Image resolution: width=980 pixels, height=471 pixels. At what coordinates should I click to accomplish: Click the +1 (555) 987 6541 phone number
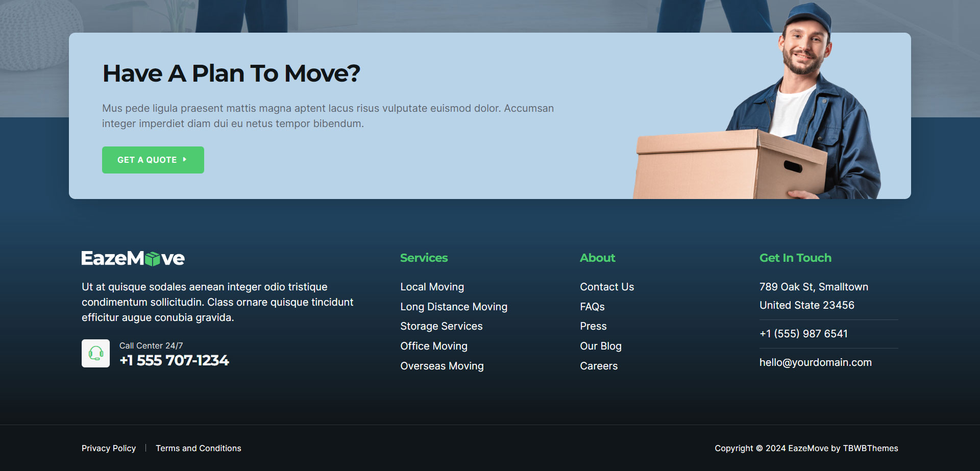[x=803, y=334]
